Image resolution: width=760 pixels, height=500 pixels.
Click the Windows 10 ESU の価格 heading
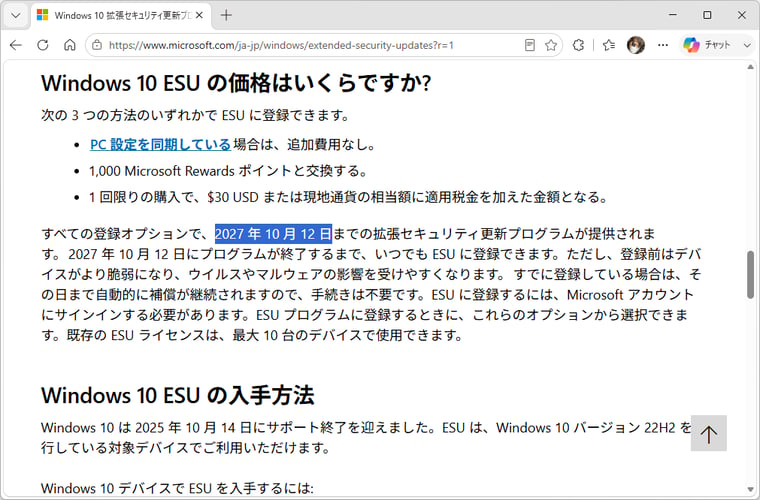(x=236, y=83)
